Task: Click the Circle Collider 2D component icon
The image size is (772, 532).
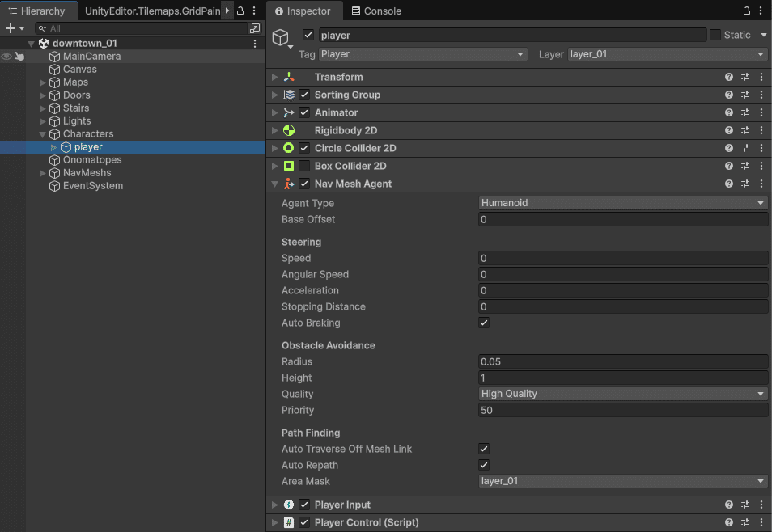Action: point(288,148)
